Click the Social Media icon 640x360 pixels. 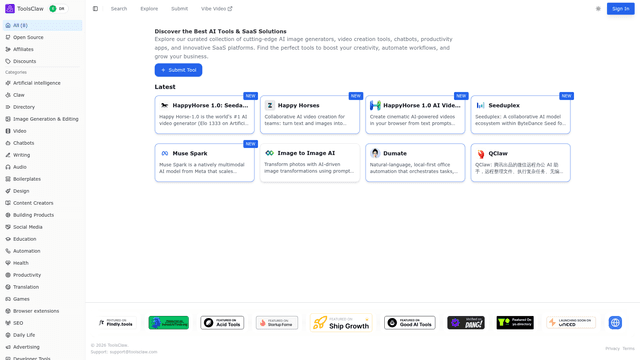tap(8, 227)
